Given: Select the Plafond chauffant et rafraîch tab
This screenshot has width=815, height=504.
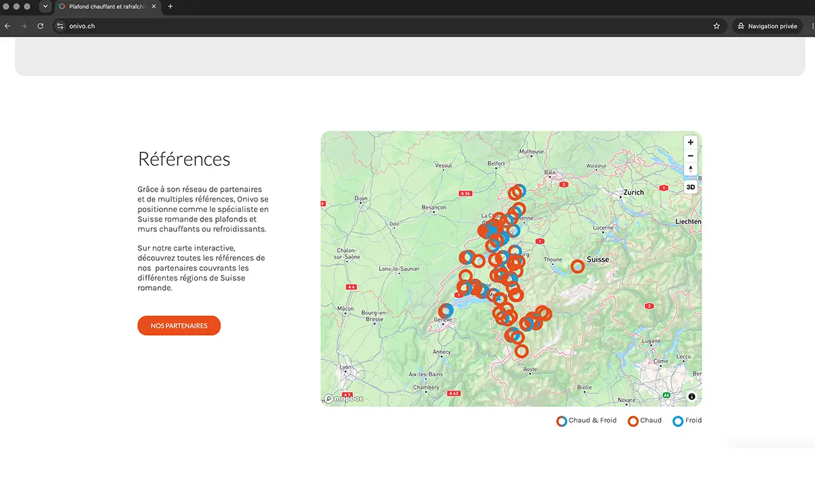Looking at the screenshot, I should pyautogui.click(x=109, y=7).
